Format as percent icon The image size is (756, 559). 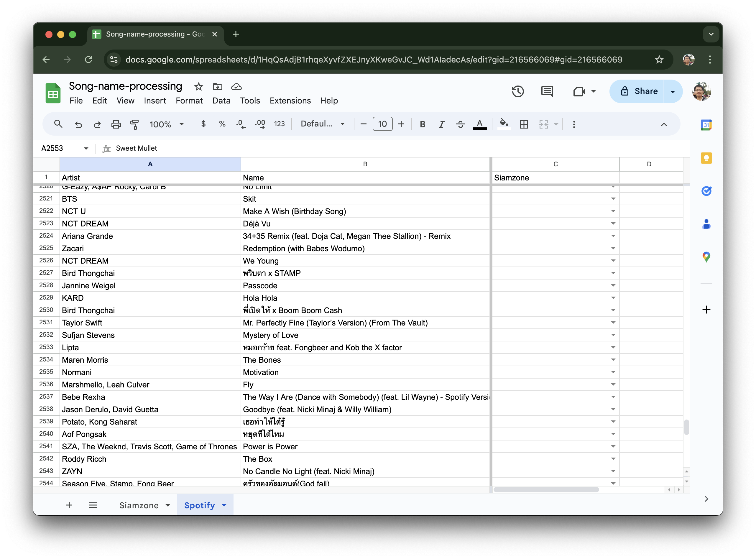click(222, 124)
